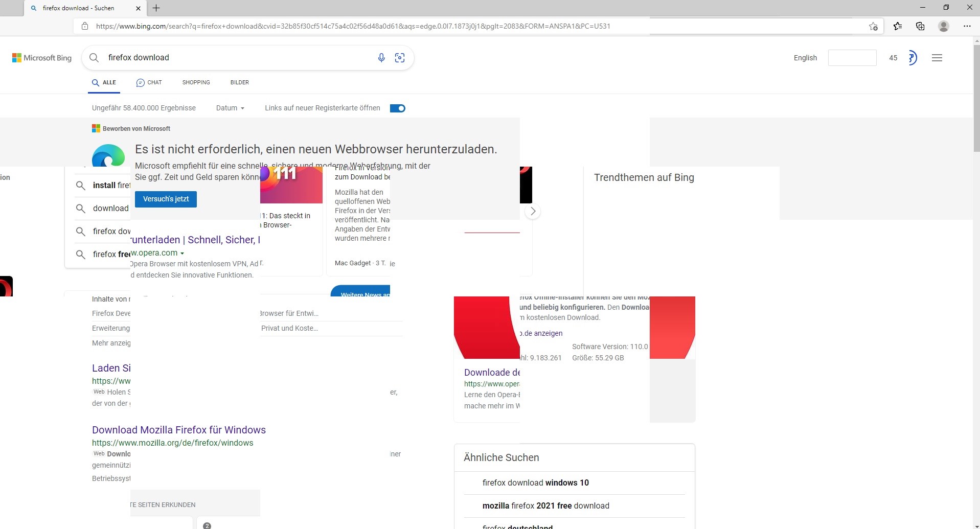Click the Firefox 111 news thumbnail

[291, 185]
